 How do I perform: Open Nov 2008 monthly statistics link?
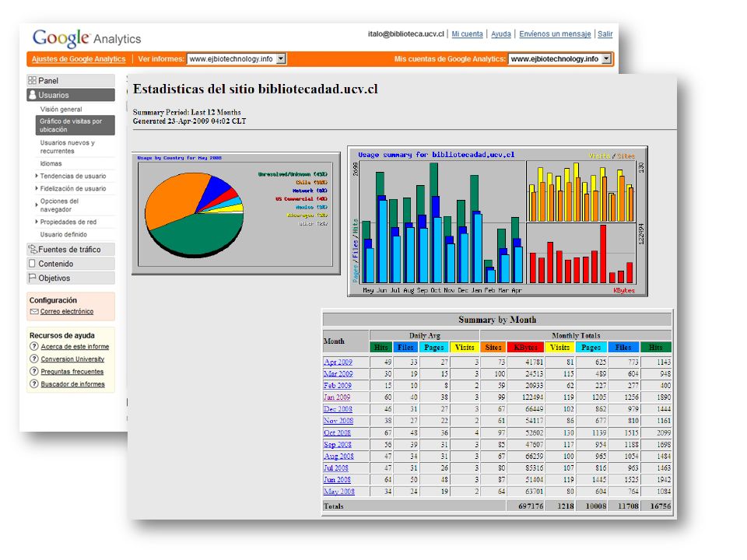338,421
